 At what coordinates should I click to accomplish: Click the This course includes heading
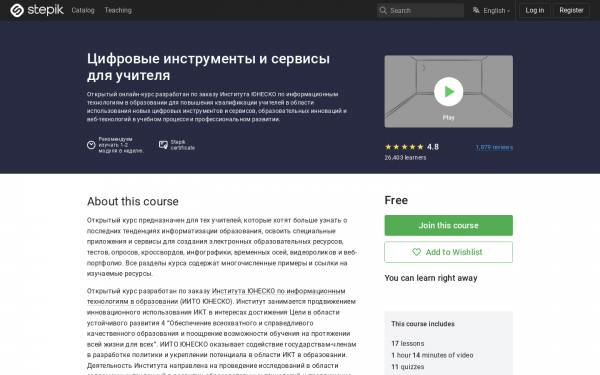(x=423, y=324)
